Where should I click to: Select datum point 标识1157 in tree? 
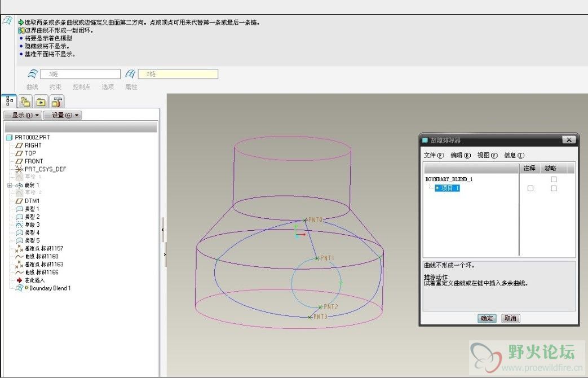(x=39, y=248)
